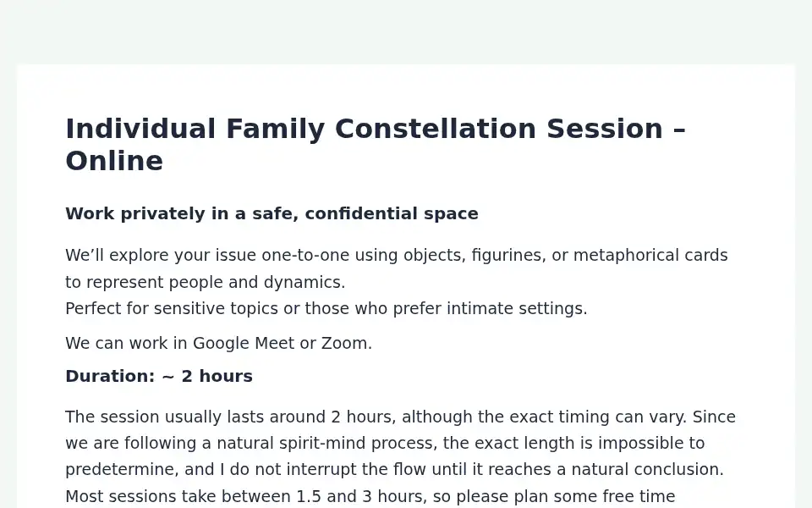Click the line beginning 'predetermine, and I do not interrupt'
This screenshot has width=812, height=508.
click(394, 470)
